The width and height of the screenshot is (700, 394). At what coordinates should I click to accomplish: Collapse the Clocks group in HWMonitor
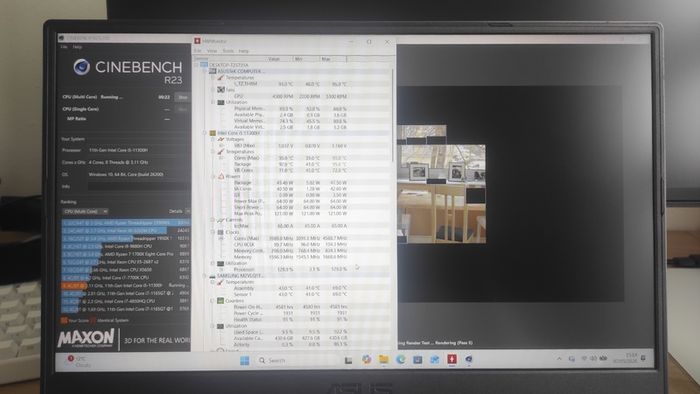click(213, 232)
